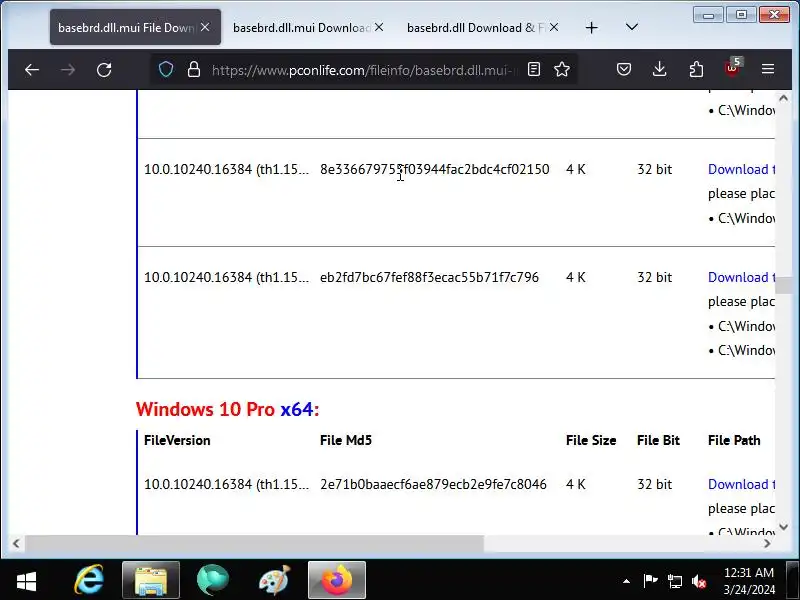Click version text in 2e71b0ba row
The image size is (800, 600).
tap(227, 485)
